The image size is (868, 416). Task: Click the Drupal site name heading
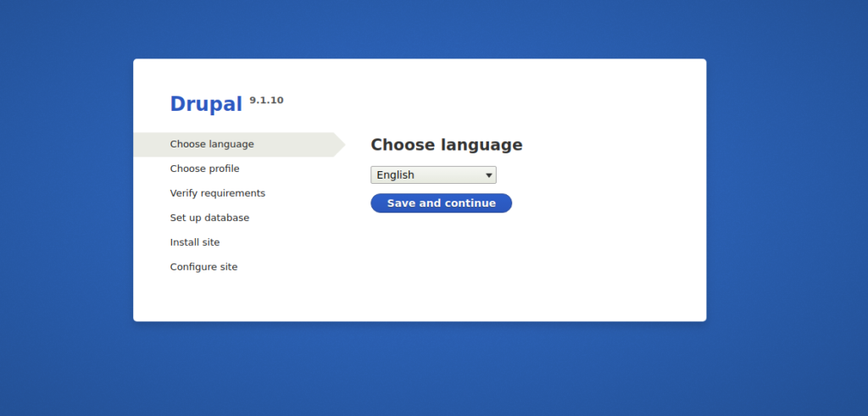(206, 103)
